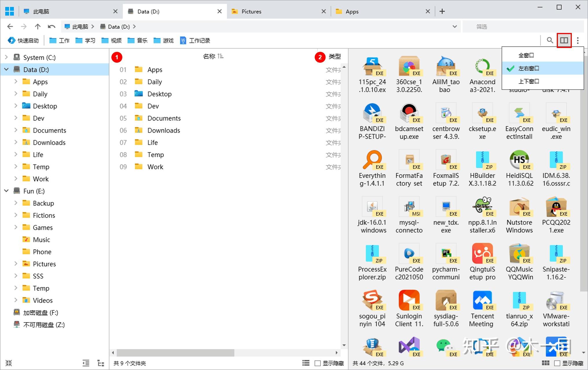588x370 pixels.
Task: Open the 工作 bookmark folder
Action: click(x=59, y=40)
